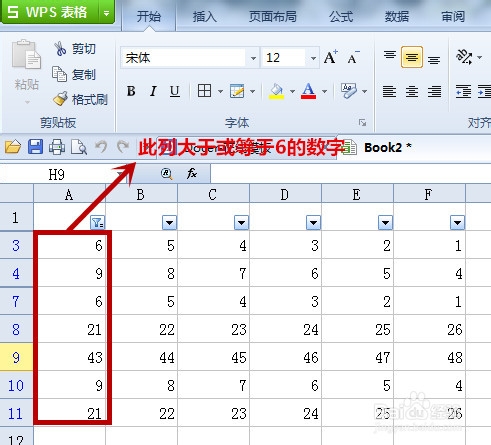This screenshot has height=445, width=491.
Task: Click text orientation icon
Action: (x=464, y=57)
